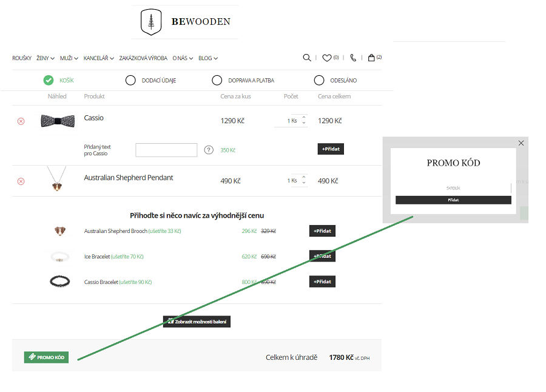The height and width of the screenshot is (392, 546).
Task: Submit promo code with Přidat button
Action: click(453, 200)
